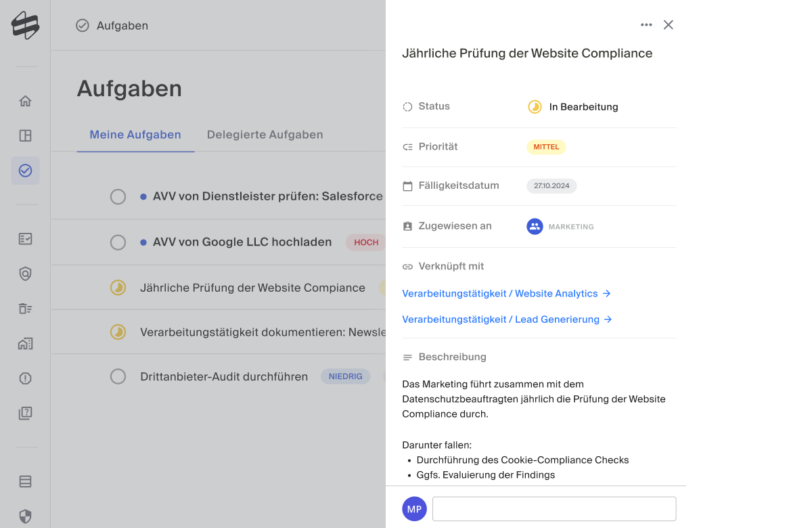Click the description text about Datenschutzbeauftragten
Screen dimensions: 812x528
[534, 399]
